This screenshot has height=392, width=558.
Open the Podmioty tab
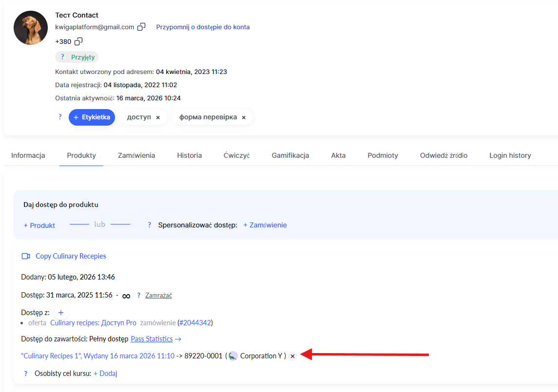tap(383, 155)
